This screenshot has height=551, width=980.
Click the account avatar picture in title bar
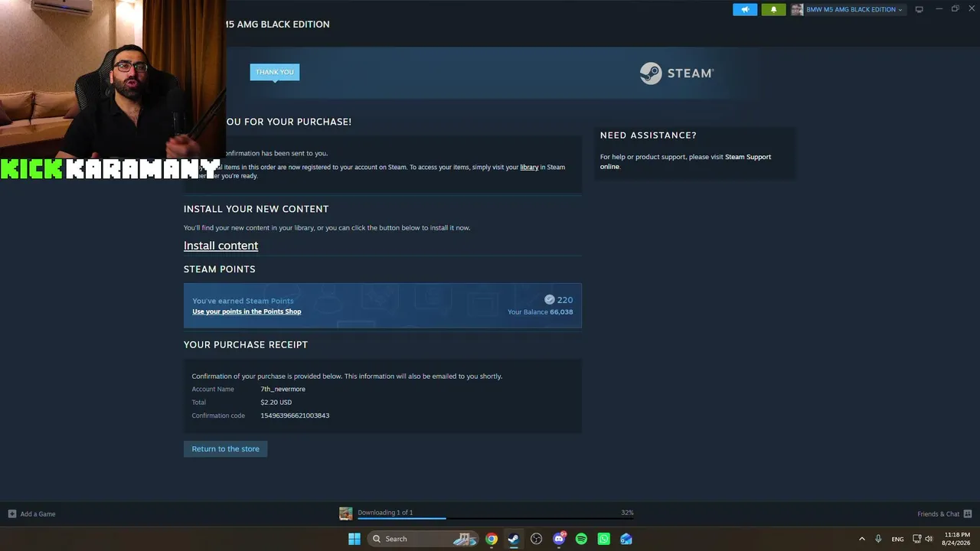pyautogui.click(x=797, y=9)
